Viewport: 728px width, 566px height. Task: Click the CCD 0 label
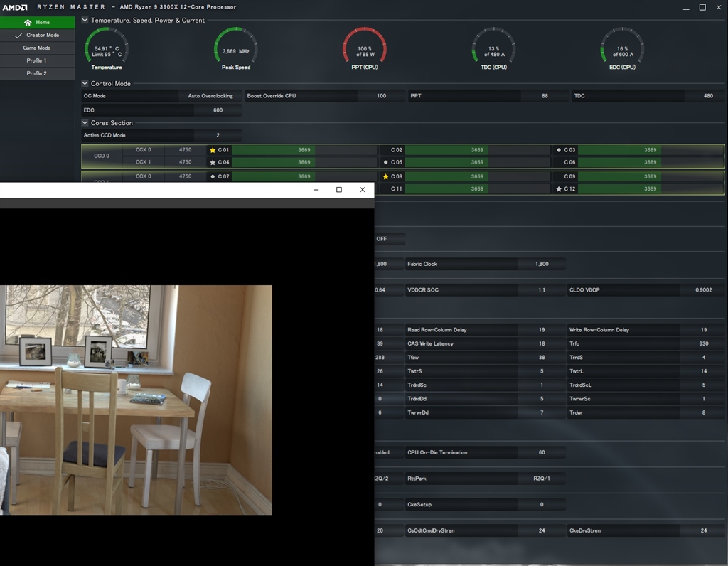(x=102, y=156)
